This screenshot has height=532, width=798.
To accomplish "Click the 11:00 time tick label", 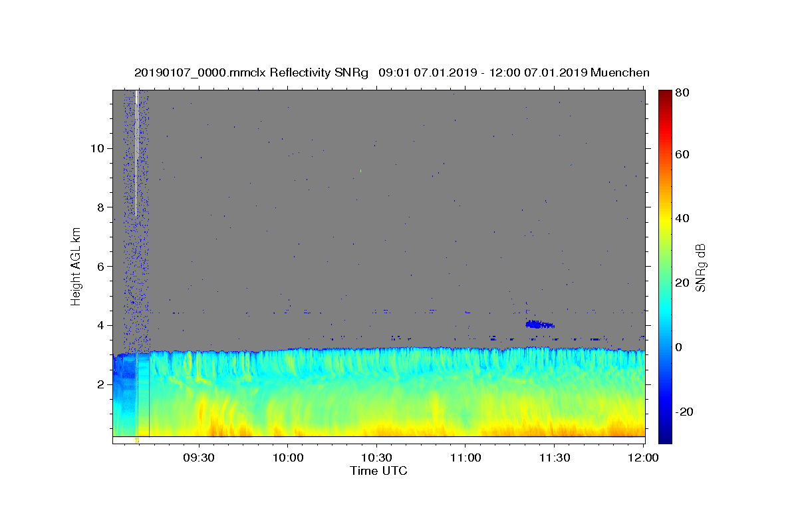I will pos(465,458).
